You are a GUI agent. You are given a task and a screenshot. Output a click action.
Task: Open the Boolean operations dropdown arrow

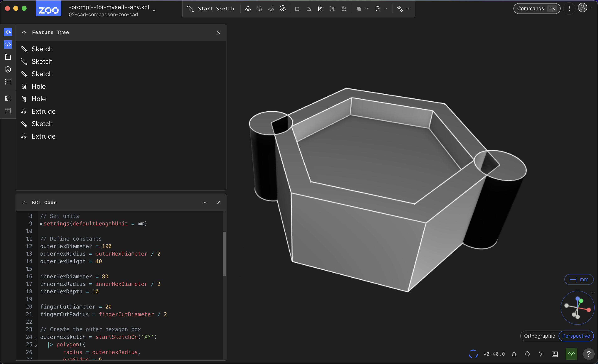pos(367,9)
